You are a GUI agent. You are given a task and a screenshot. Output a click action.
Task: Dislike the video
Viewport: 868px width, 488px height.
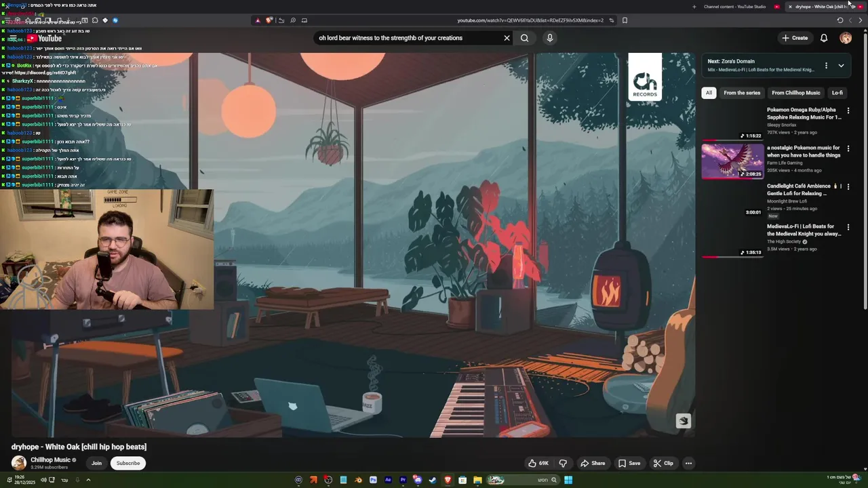pos(563,464)
